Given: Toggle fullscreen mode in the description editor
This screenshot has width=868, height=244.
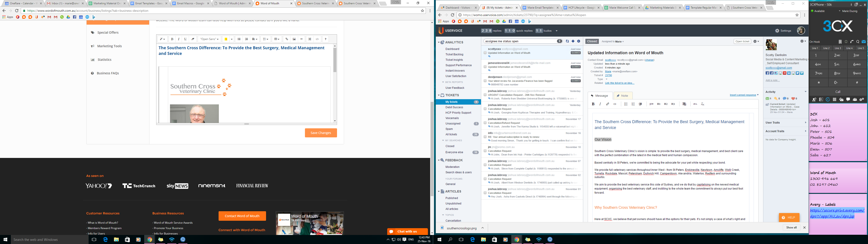Looking at the screenshot, I should point(310,39).
